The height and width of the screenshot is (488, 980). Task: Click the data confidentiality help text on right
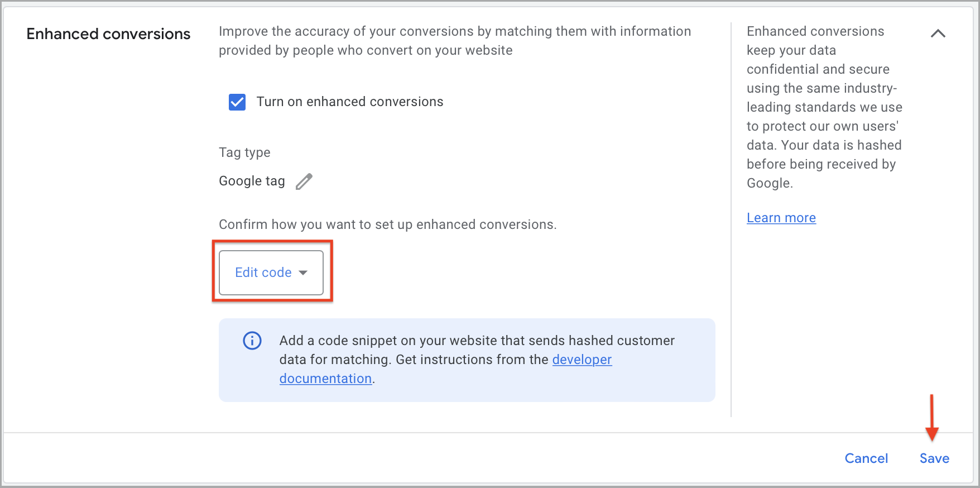tap(824, 107)
